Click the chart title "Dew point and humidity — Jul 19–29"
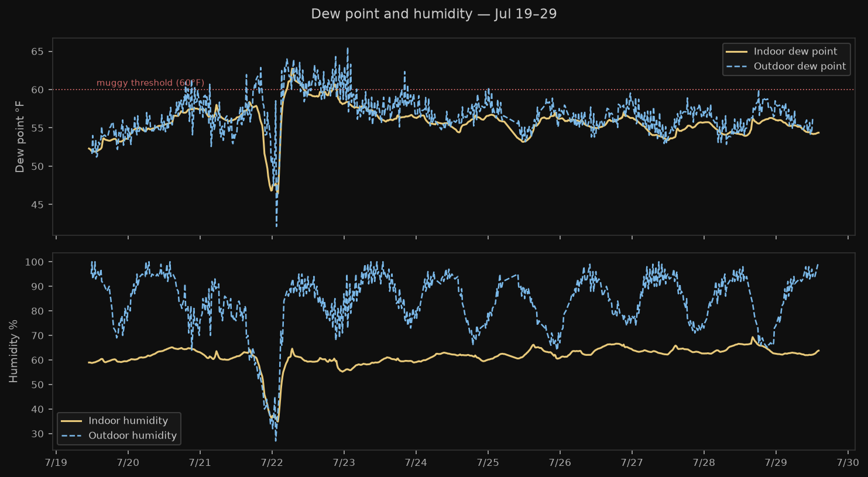Image resolution: width=868 pixels, height=477 pixels. (434, 14)
